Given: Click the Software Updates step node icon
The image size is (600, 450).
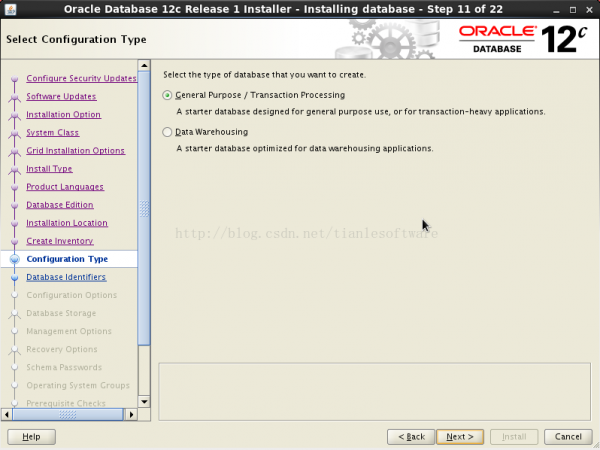Looking at the screenshot, I should [x=15, y=98].
